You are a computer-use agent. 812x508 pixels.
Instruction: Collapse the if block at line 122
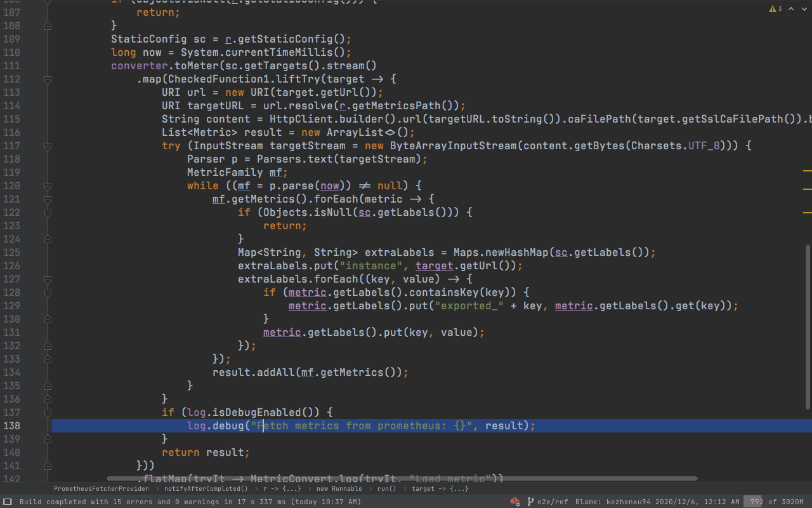48,213
